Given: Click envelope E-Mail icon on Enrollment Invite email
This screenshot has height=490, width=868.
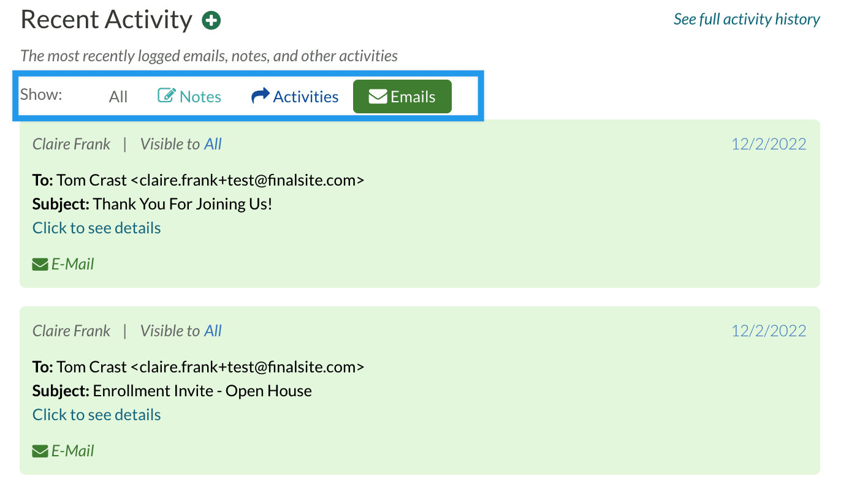Looking at the screenshot, I should [x=40, y=451].
